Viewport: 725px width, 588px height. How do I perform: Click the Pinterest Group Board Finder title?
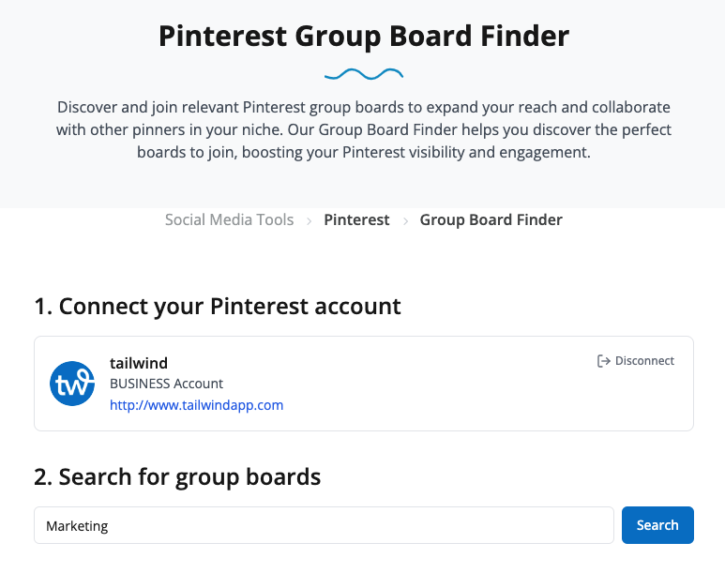363,37
